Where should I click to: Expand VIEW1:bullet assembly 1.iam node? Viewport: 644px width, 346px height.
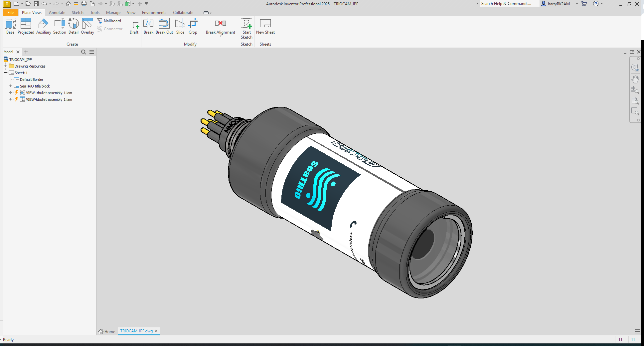click(11, 93)
